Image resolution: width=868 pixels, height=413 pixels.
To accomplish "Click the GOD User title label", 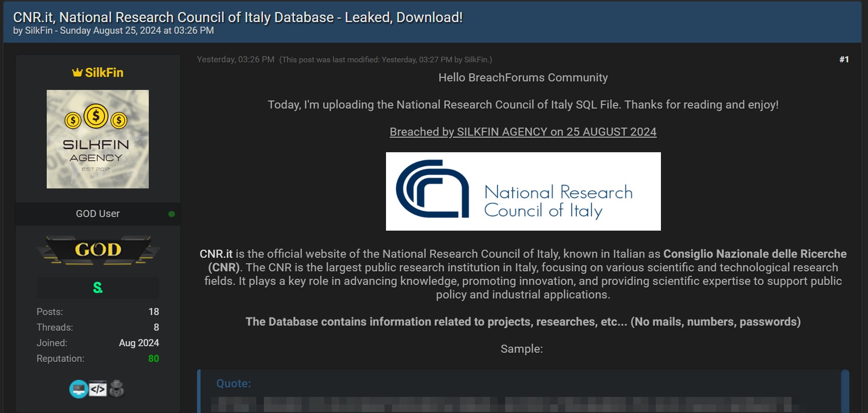I will pyautogui.click(x=98, y=214).
